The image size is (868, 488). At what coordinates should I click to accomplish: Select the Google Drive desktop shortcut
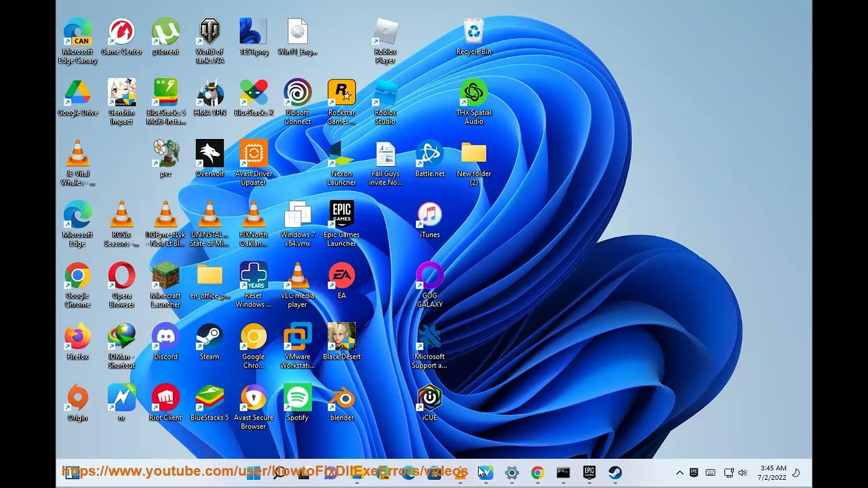point(77,98)
